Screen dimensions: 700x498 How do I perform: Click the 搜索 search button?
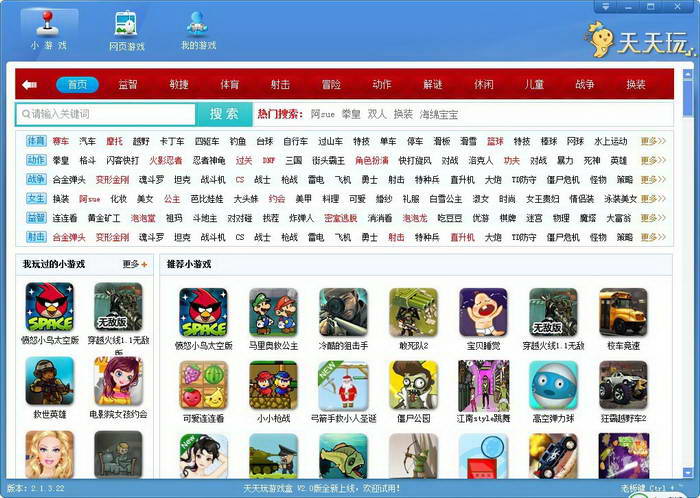(224, 114)
